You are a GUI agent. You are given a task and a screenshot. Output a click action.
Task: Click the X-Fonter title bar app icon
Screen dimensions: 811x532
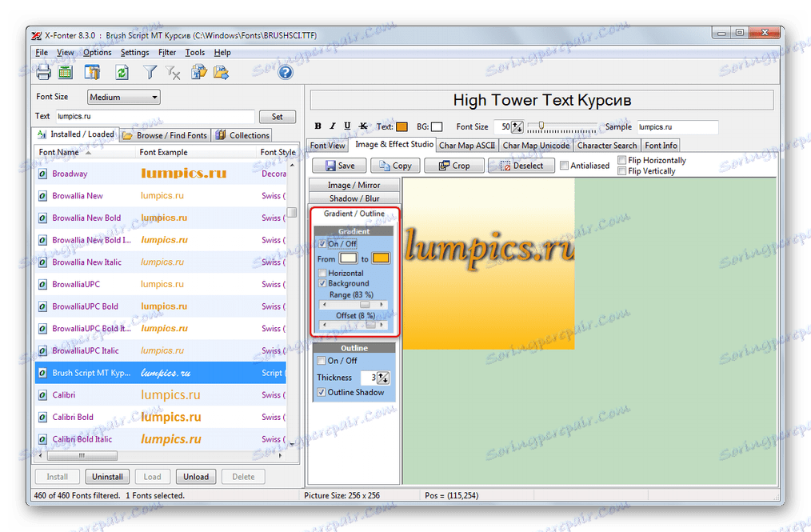36,36
